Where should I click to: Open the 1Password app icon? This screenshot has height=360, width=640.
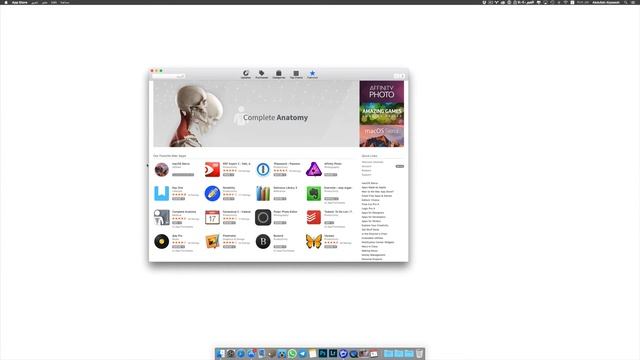pyautogui.click(x=263, y=169)
